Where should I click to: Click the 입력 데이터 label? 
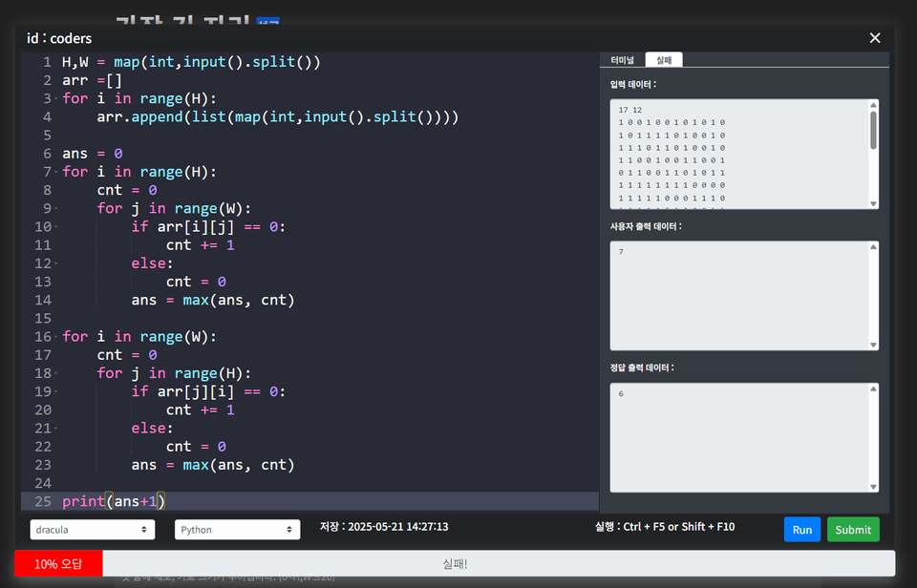click(632, 85)
